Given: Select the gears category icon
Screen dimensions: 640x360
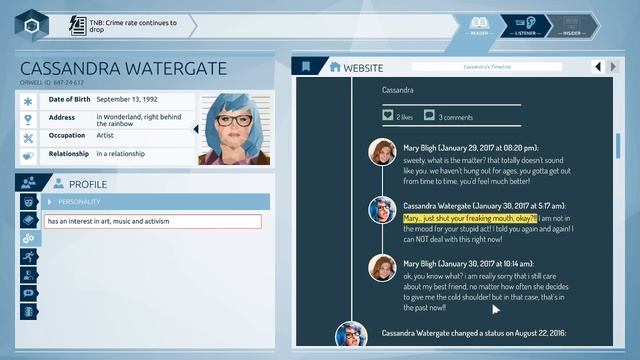Looking at the screenshot, I should coord(29,238).
